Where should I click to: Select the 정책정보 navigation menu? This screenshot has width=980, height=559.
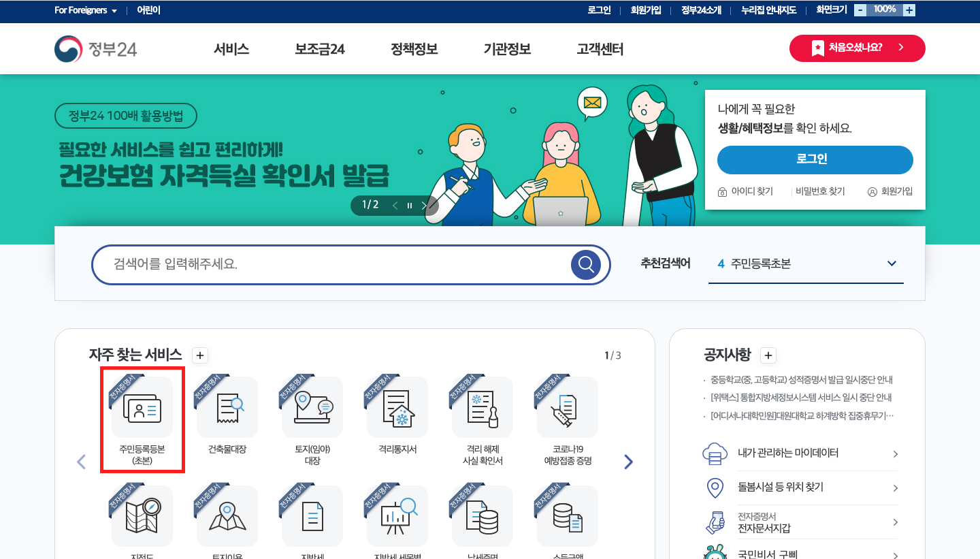pos(413,49)
